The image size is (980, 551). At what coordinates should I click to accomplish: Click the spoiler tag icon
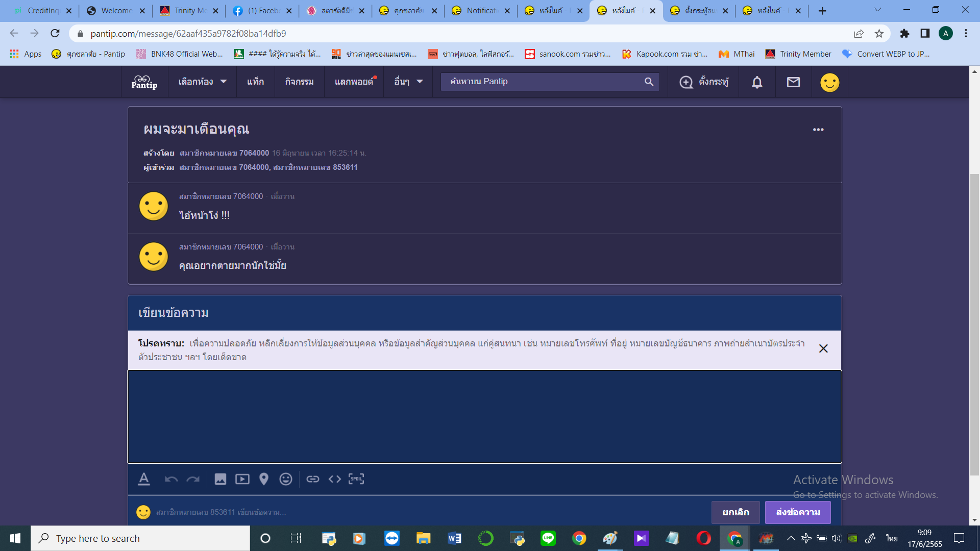tap(356, 479)
